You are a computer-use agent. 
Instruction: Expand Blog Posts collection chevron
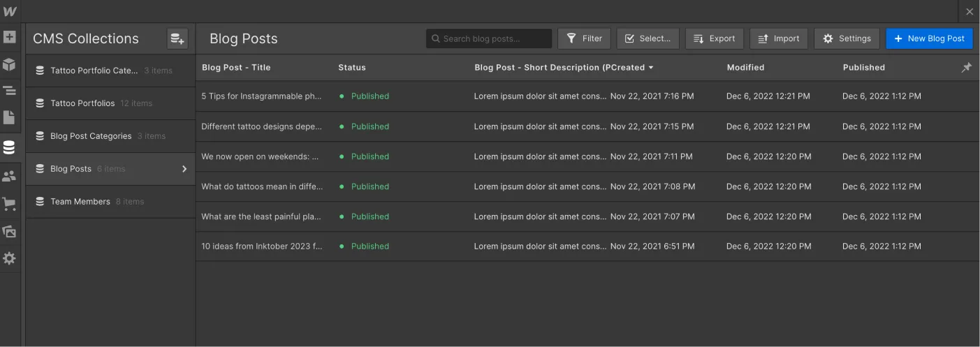pyautogui.click(x=184, y=169)
